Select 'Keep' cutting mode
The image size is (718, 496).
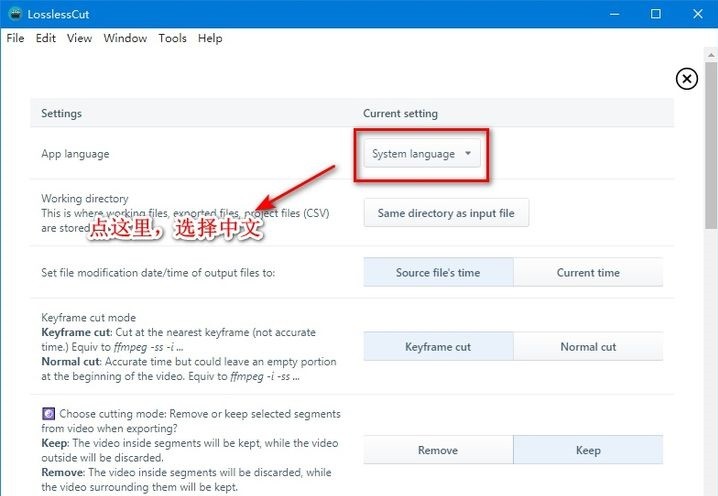(588, 450)
